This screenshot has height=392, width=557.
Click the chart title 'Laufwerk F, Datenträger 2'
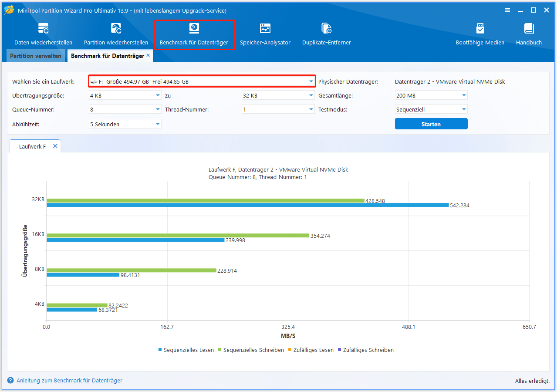tap(278, 170)
